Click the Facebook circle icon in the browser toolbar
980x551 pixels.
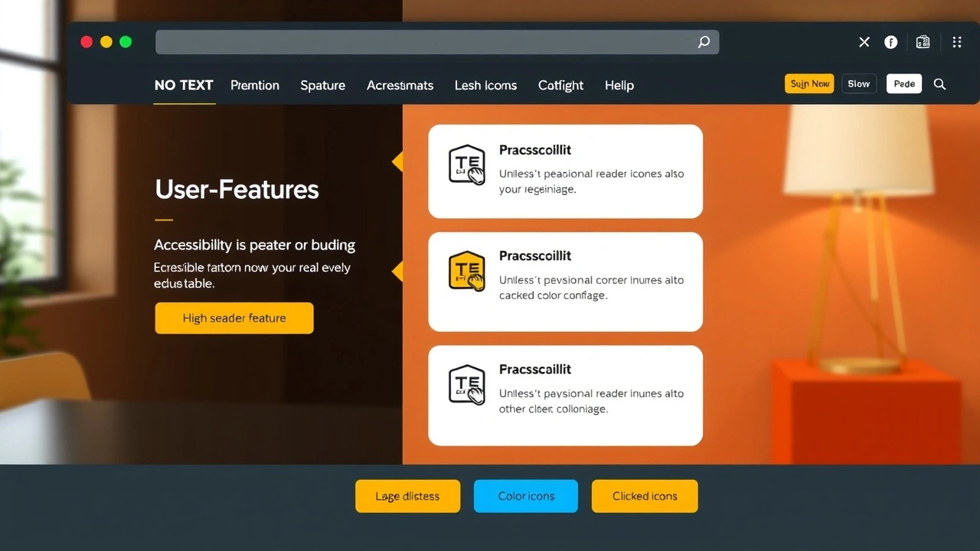point(890,42)
